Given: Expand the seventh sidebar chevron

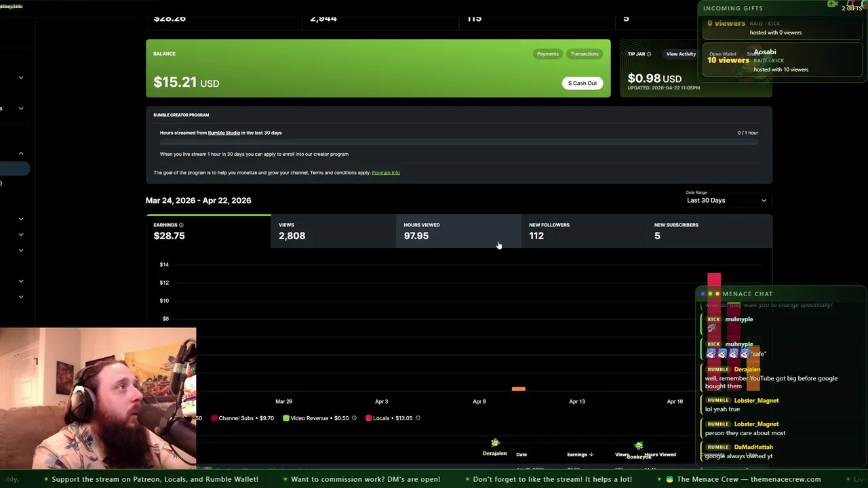Looking at the screenshot, I should pyautogui.click(x=21, y=281).
